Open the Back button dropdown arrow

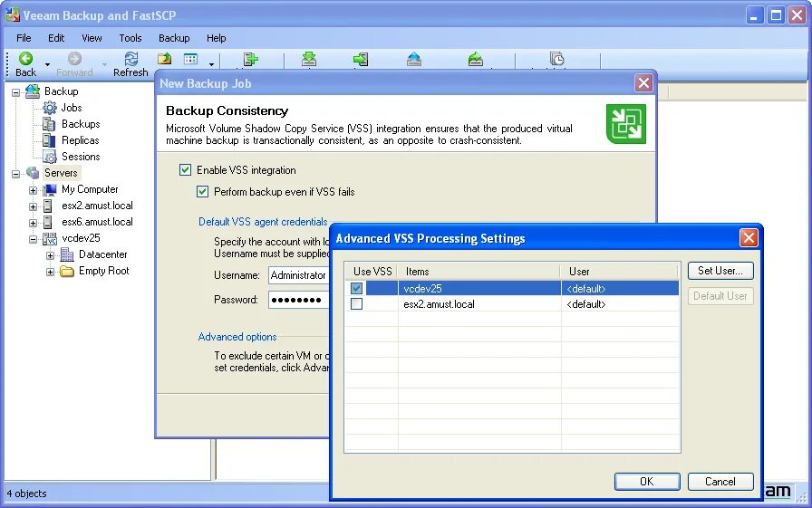point(47,64)
